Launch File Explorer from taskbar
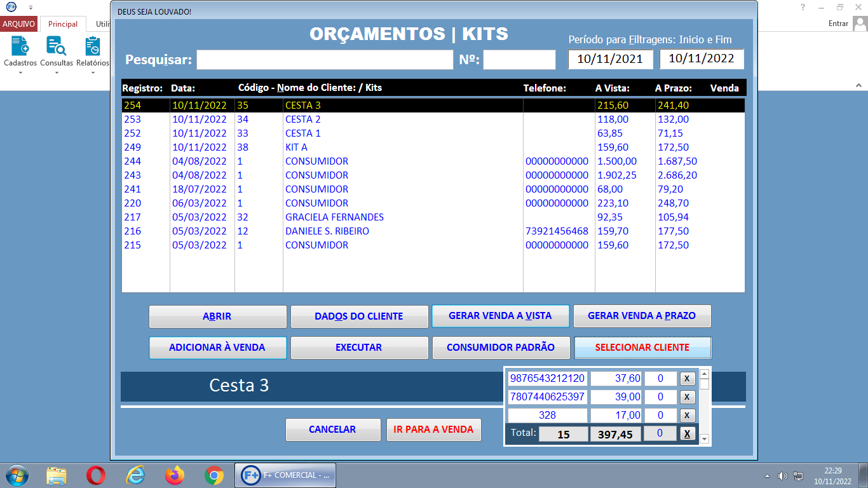The image size is (868, 488). point(57,475)
